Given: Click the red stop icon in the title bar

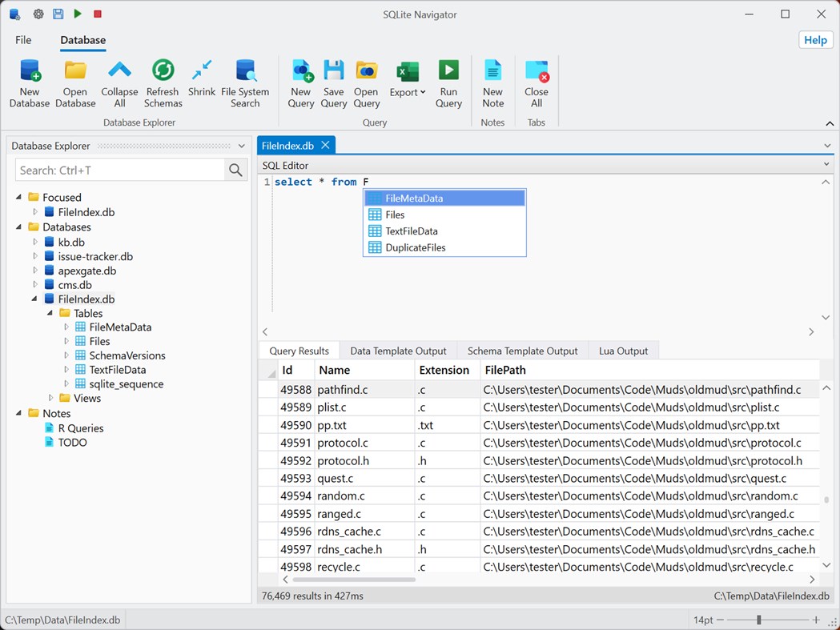Looking at the screenshot, I should pyautogui.click(x=98, y=14).
